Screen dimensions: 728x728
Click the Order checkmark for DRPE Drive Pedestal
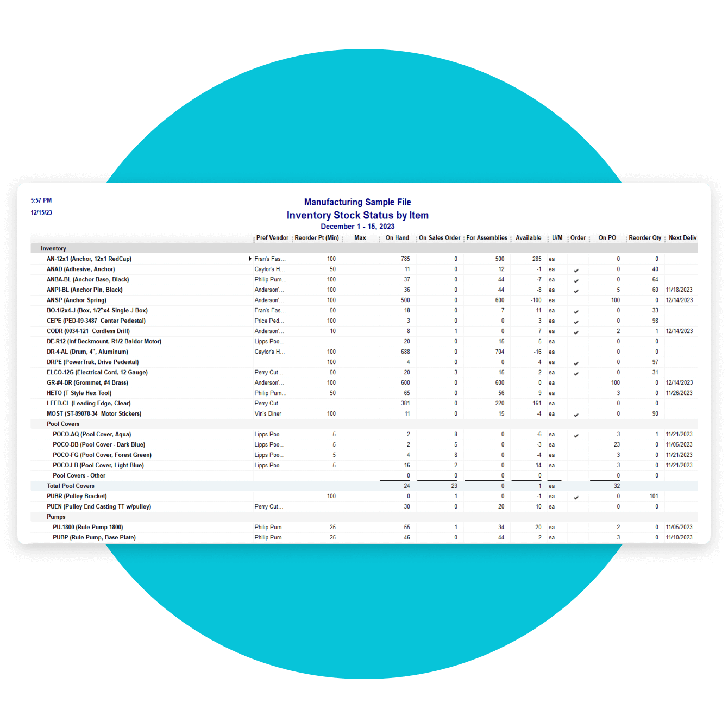[x=576, y=363]
